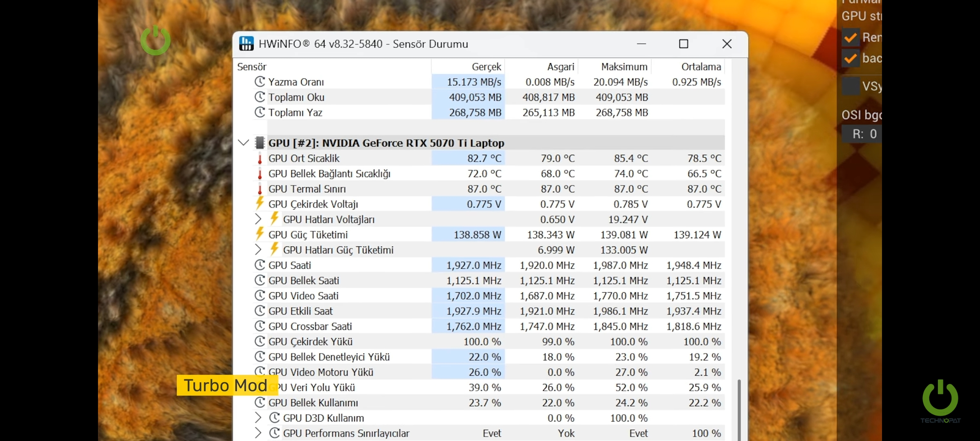Click the HWiNFO app icon in title bar
The width and height of the screenshot is (980, 441).
[246, 44]
